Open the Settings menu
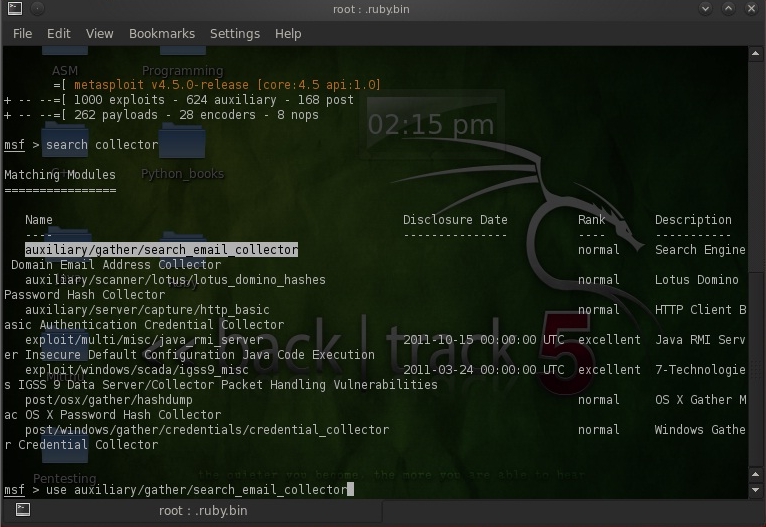Image resolution: width=766 pixels, height=527 pixels. 235,34
